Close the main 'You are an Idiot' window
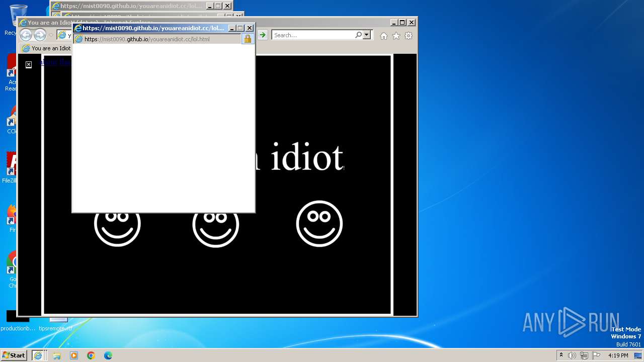Image resolution: width=644 pixels, height=362 pixels. (x=412, y=22)
